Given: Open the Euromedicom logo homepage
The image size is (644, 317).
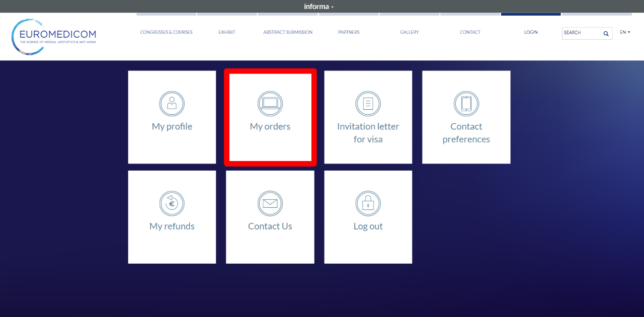Looking at the screenshot, I should [x=54, y=36].
